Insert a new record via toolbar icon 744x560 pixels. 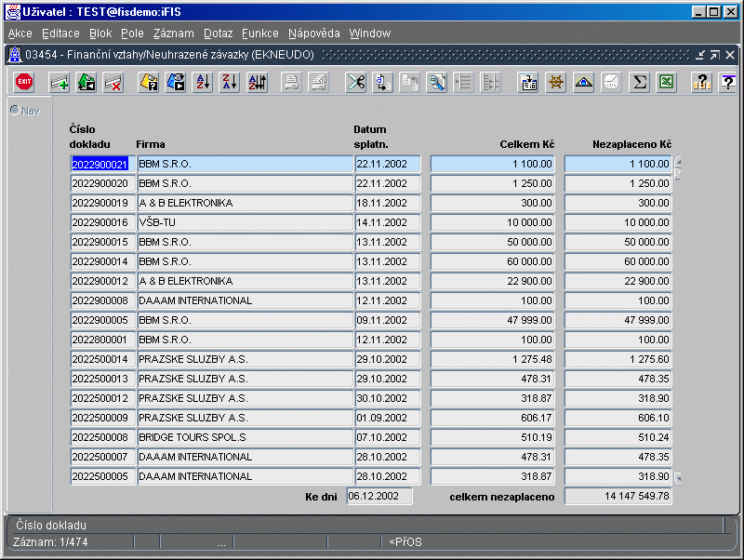(60, 83)
